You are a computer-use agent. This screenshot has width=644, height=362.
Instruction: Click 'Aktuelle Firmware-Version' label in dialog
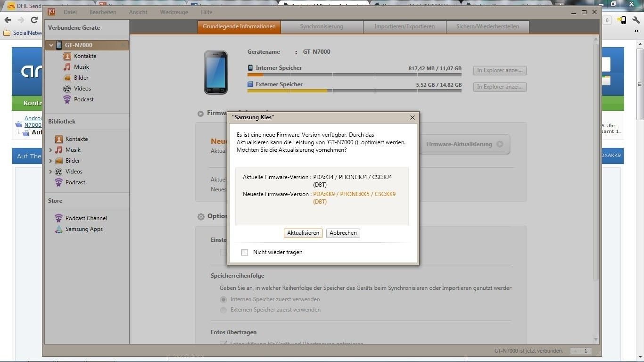[277, 177]
